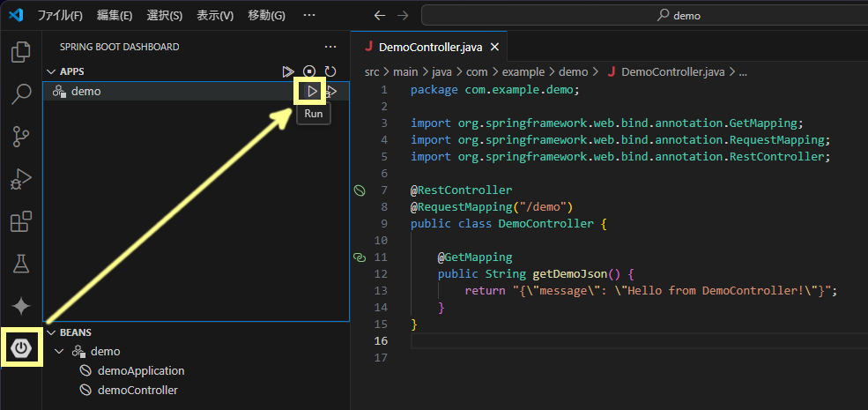Click the java breadcrumb
Screen dimensions: 868x410
click(441, 72)
